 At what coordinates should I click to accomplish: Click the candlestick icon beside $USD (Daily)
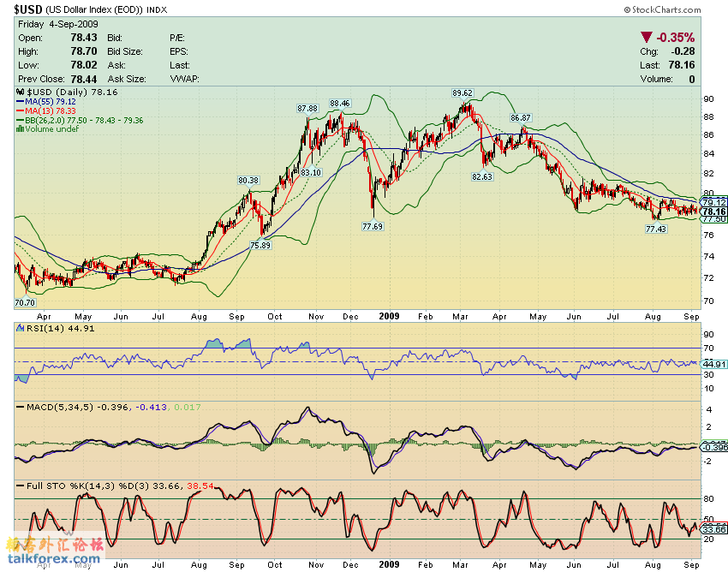tap(21, 92)
